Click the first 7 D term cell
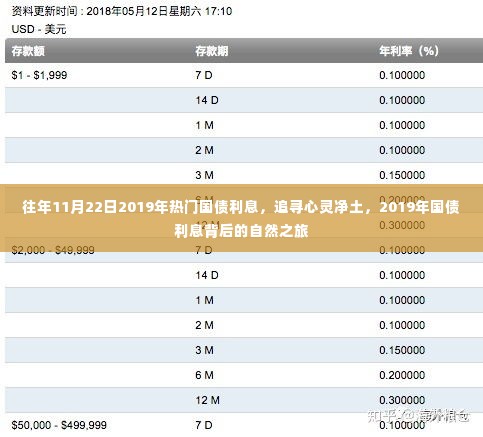The width and height of the screenshot is (483, 437). coord(204,75)
